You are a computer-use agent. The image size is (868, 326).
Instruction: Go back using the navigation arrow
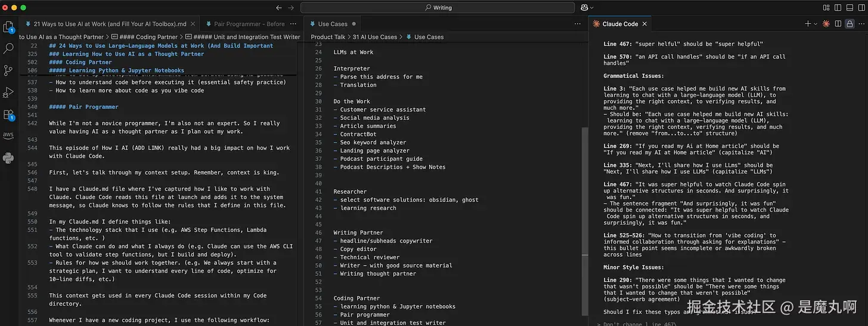tap(279, 8)
